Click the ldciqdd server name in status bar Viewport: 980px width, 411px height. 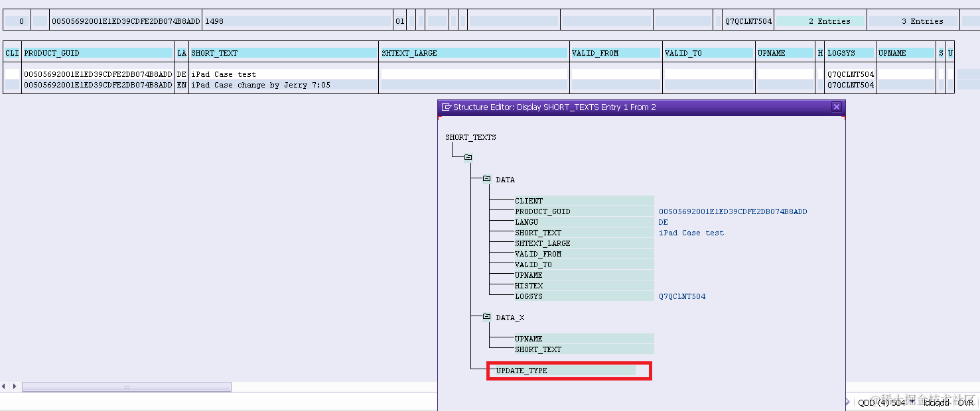tap(936, 402)
